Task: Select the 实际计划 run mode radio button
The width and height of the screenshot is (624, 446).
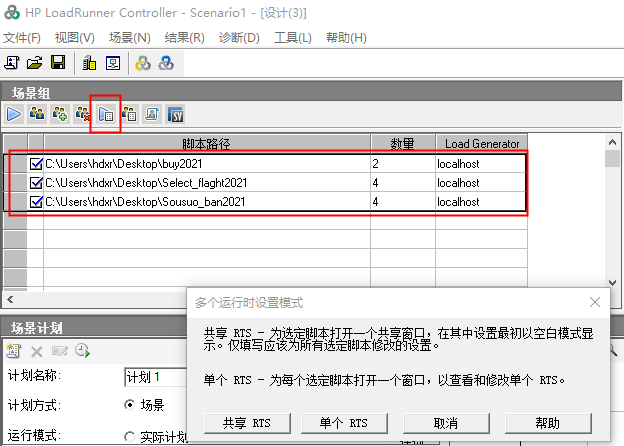Action: 129,437
